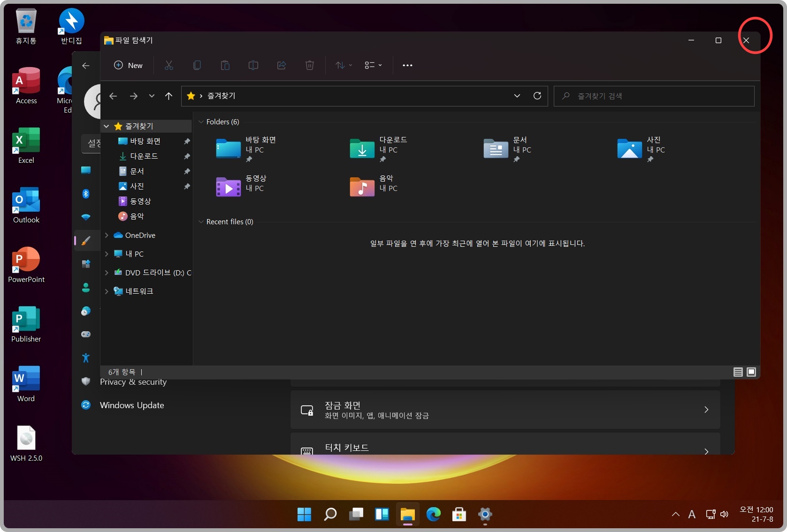Screen dimensions: 787x532
Task: Select the 다운로드 folder tile
Action: tap(379, 149)
